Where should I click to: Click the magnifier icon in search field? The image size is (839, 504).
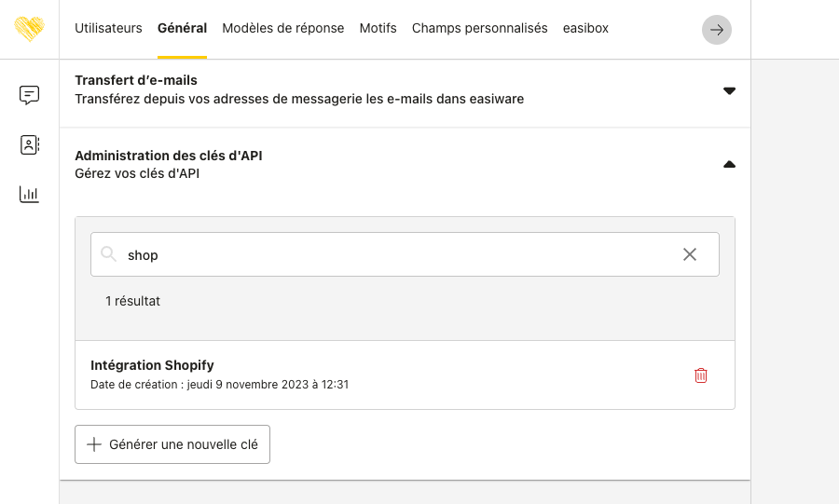[x=109, y=254]
